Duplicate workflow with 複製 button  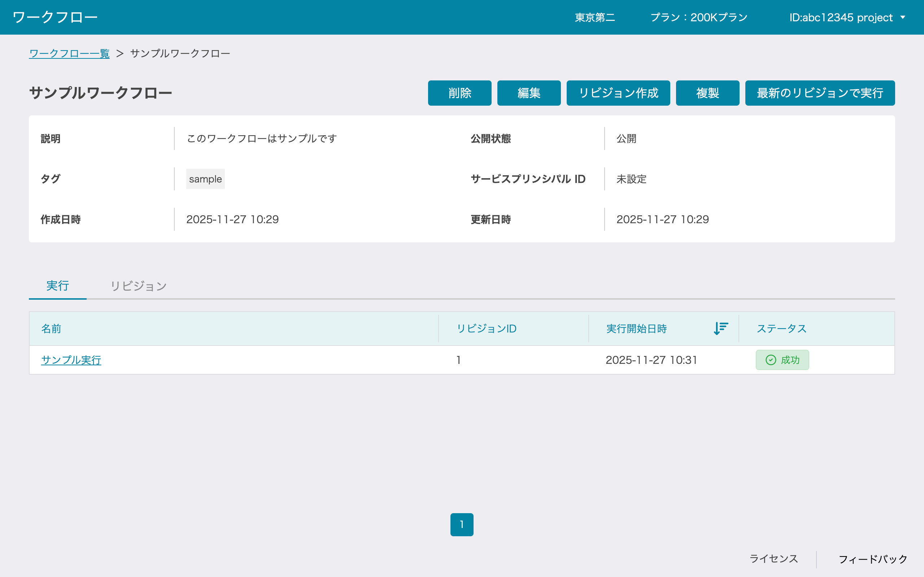pyautogui.click(x=707, y=93)
